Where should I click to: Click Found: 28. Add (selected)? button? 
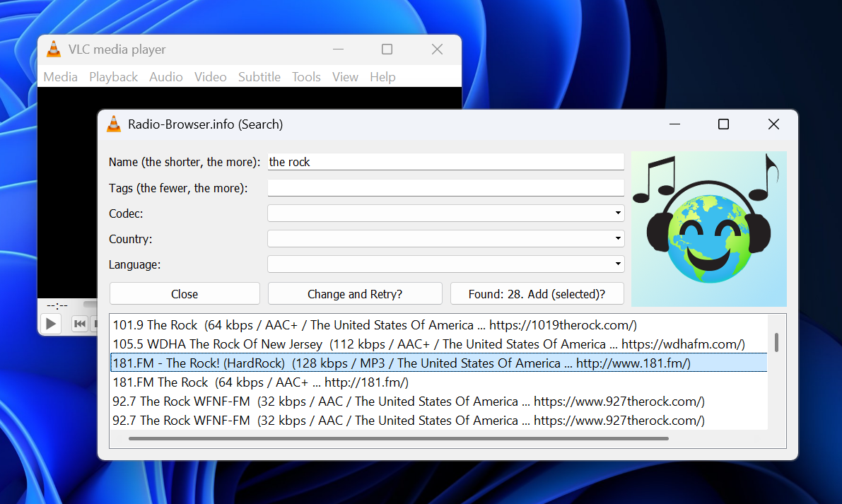coord(537,293)
